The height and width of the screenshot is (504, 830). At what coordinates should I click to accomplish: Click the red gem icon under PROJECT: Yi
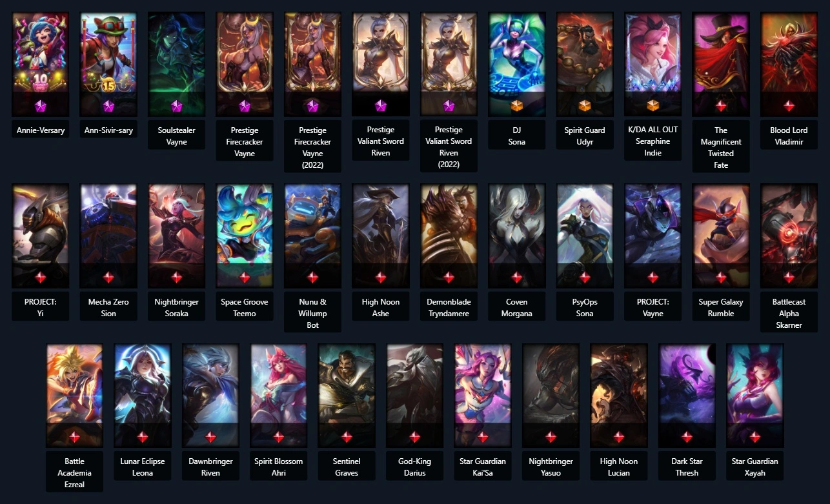pos(40,277)
